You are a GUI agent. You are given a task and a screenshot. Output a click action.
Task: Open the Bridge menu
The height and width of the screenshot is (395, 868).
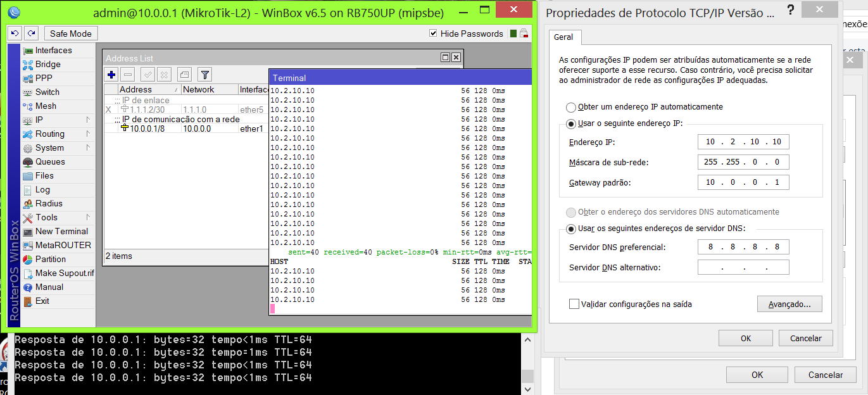[48, 65]
